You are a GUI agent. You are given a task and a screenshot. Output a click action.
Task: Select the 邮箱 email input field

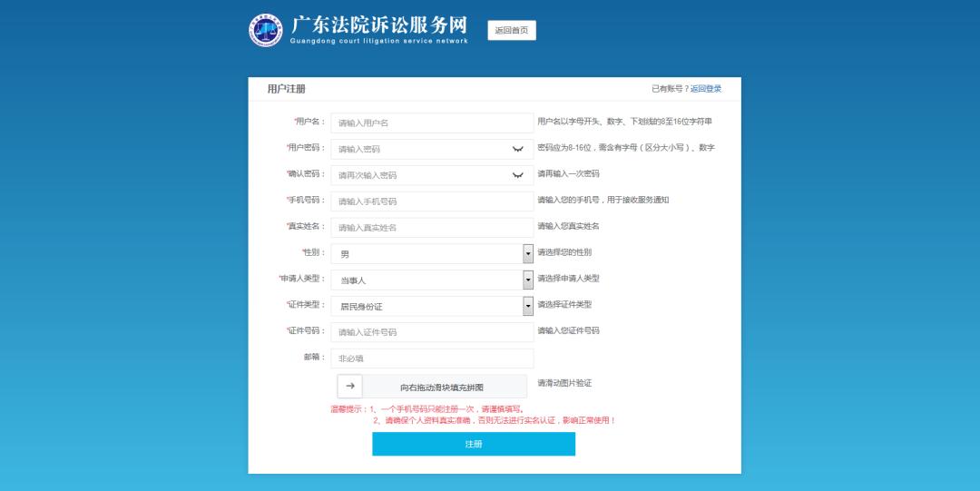click(432, 358)
